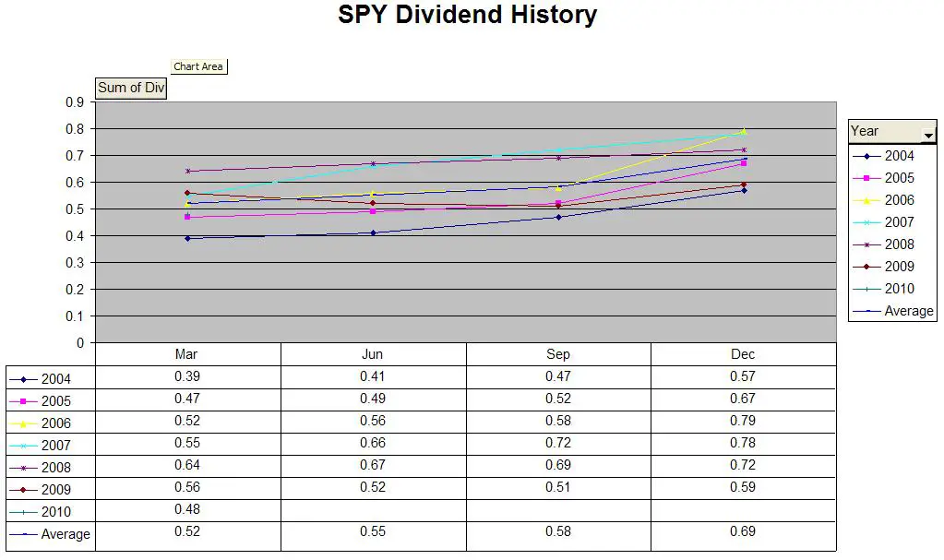Click the 2004 row key in the data table

(x=51, y=379)
